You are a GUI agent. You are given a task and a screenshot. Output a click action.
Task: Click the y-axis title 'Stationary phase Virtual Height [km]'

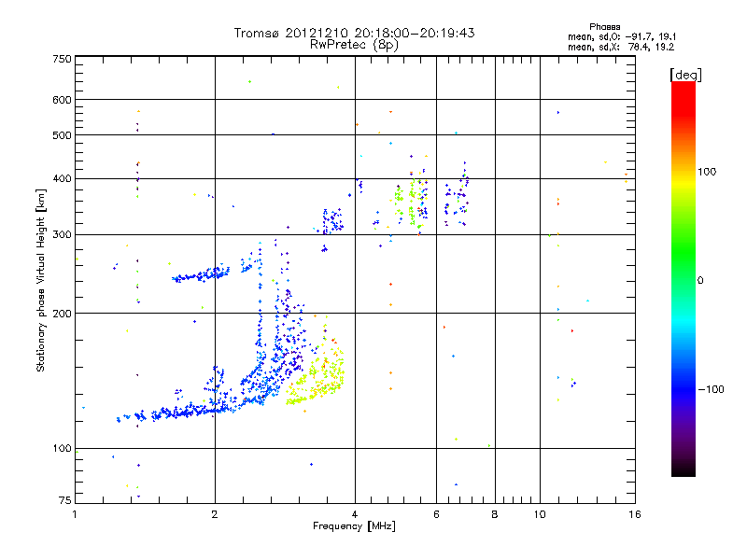40,280
